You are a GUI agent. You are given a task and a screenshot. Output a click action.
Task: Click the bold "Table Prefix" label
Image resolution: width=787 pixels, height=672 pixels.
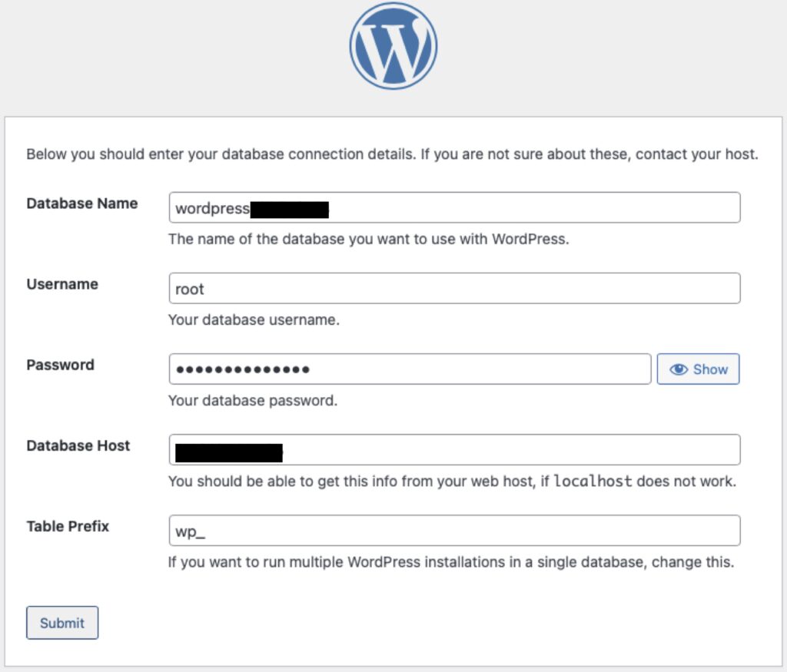[x=68, y=526]
